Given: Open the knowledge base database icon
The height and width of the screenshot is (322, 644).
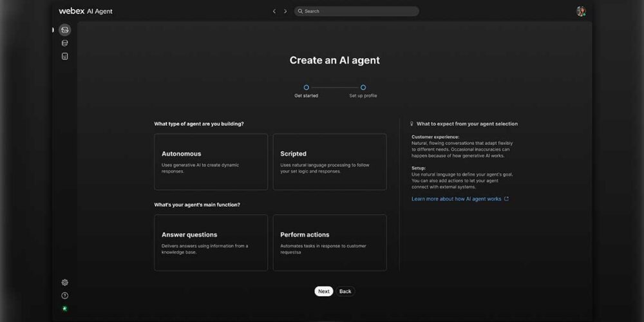Looking at the screenshot, I should coord(64,43).
